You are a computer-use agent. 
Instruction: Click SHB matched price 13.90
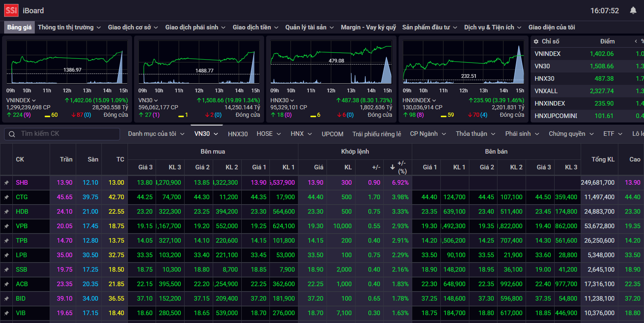316,183
